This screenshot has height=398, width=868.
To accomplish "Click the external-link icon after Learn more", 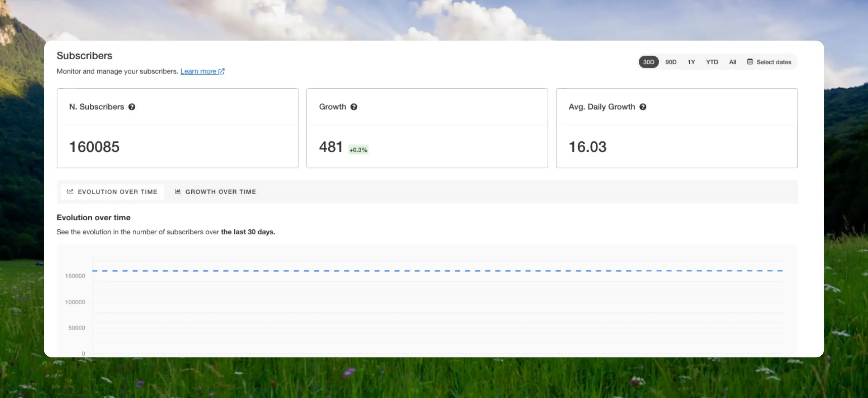I will pyautogui.click(x=221, y=71).
